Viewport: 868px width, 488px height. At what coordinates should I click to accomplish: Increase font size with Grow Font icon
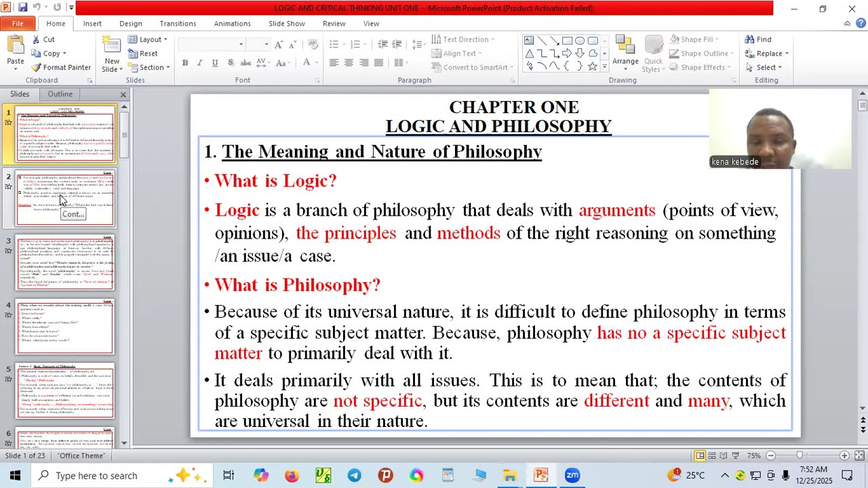click(x=278, y=44)
